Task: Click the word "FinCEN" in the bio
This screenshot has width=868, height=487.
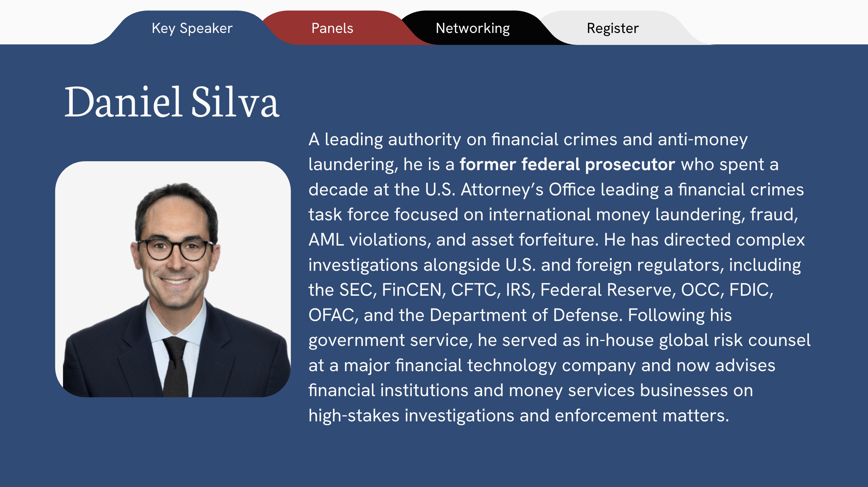Action: coord(412,290)
